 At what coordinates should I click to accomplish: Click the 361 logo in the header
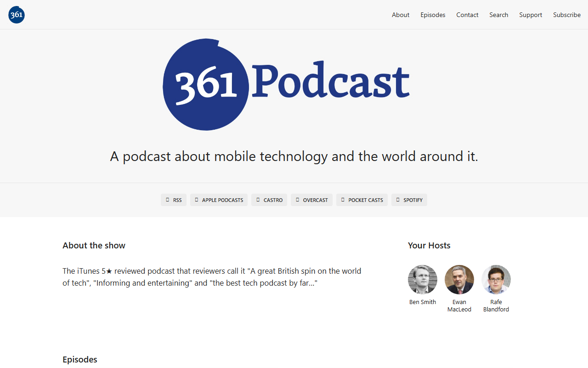(17, 15)
